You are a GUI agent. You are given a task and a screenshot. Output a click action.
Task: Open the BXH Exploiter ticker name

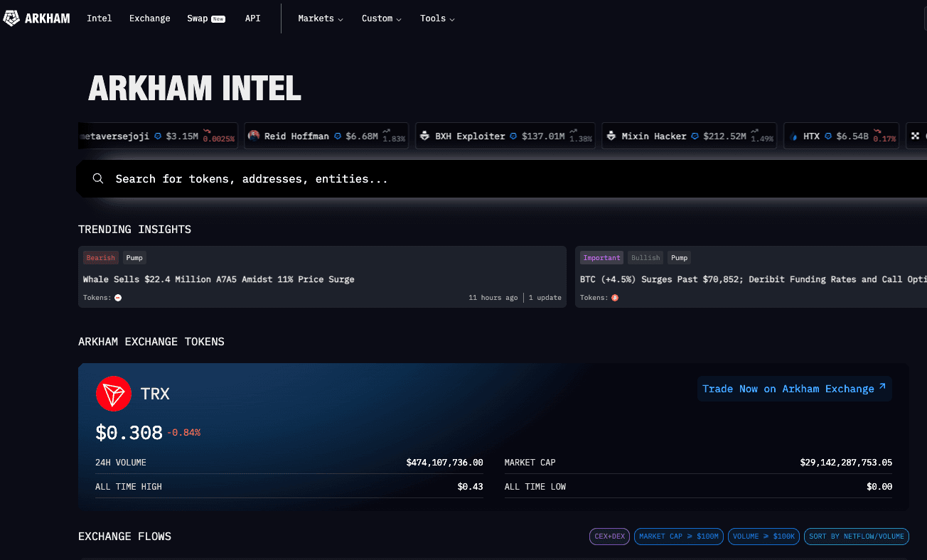470,136
